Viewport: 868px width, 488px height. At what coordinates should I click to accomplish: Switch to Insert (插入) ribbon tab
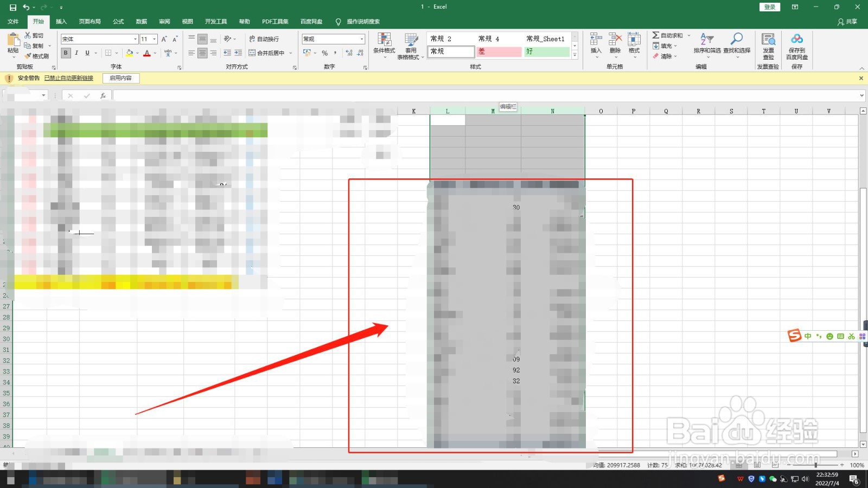(x=61, y=22)
